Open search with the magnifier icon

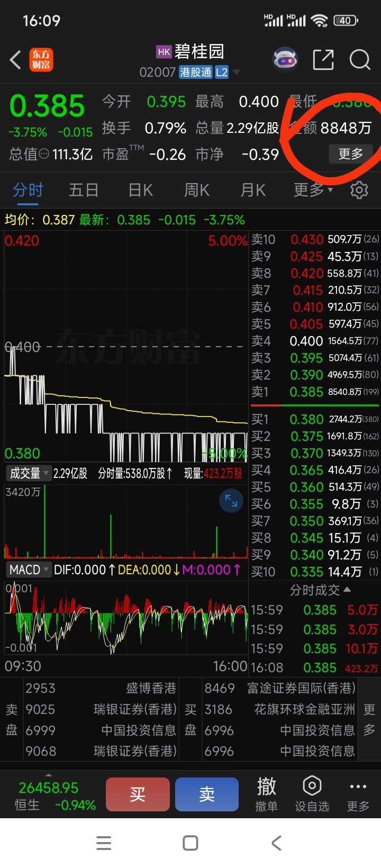click(x=360, y=60)
